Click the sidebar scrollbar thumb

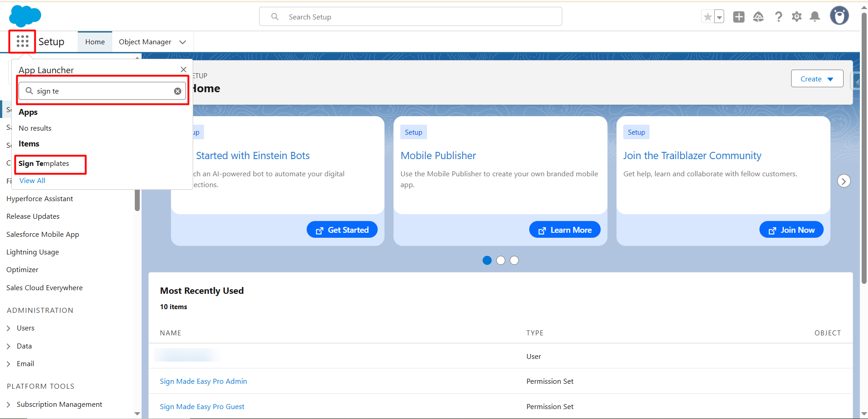pos(137,200)
